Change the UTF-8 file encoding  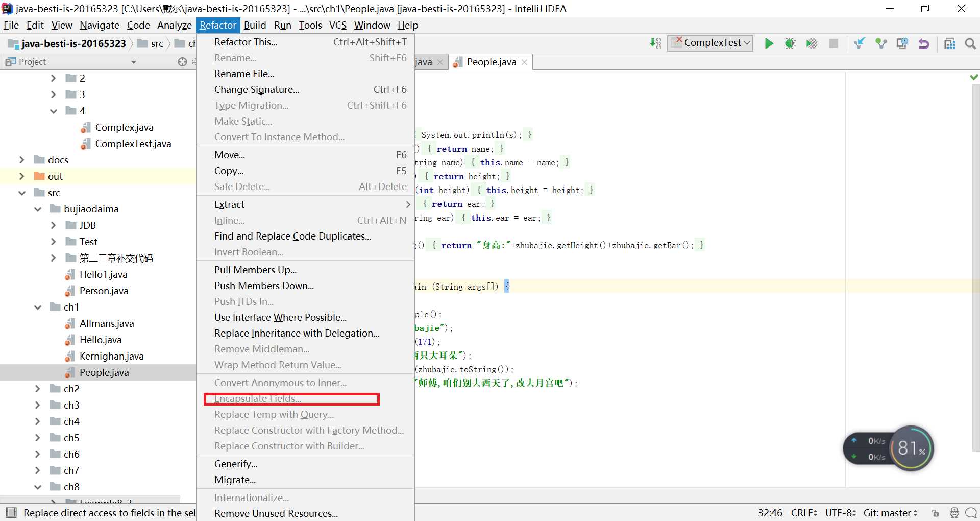coord(840,513)
